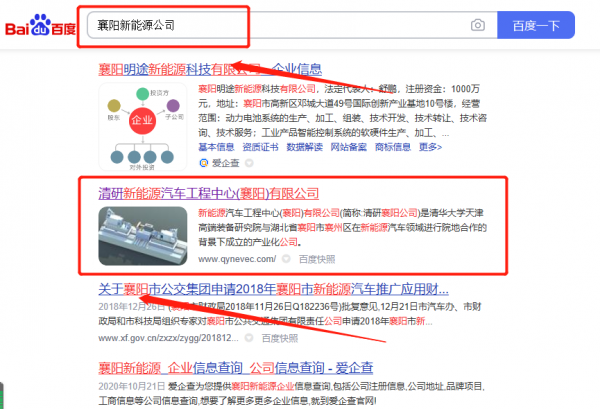The height and width of the screenshot is (409, 600).
Task: Open the machinery equipment thumbnail image
Action: point(143,236)
